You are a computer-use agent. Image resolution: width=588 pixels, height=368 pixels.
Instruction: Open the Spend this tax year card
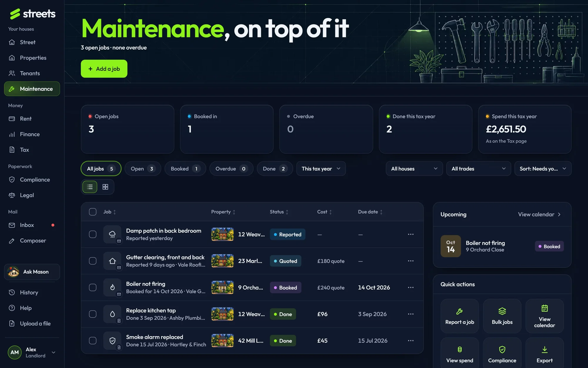(525, 129)
